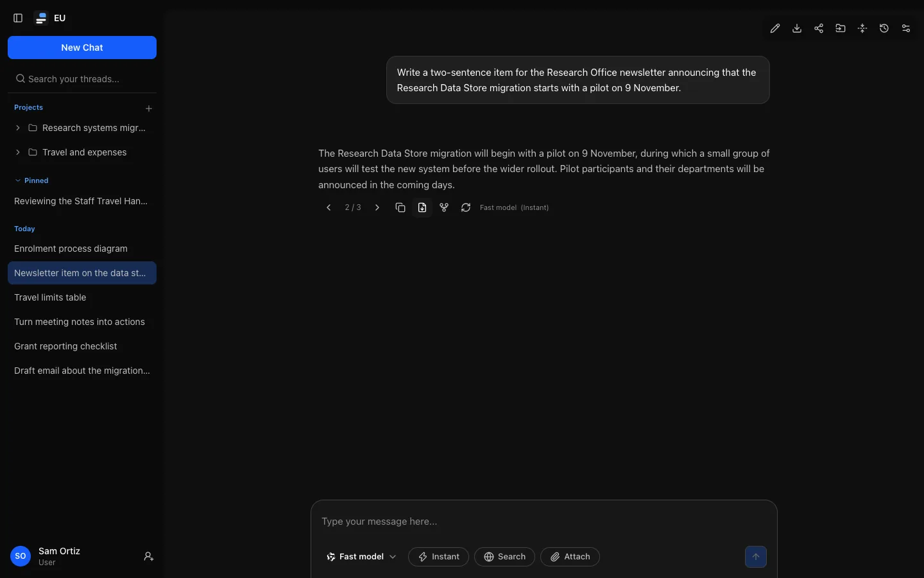
Task: Click the download icon in top toolbar
Action: tap(797, 28)
